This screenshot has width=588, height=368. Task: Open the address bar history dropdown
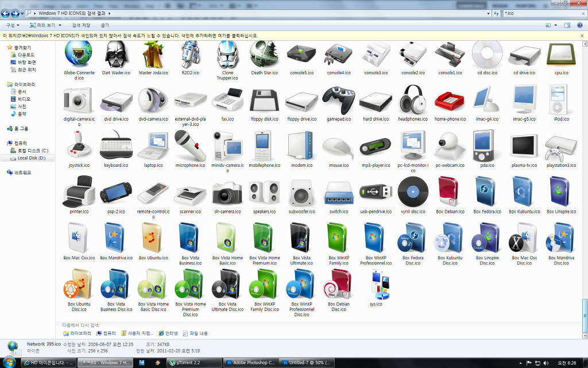pos(488,14)
